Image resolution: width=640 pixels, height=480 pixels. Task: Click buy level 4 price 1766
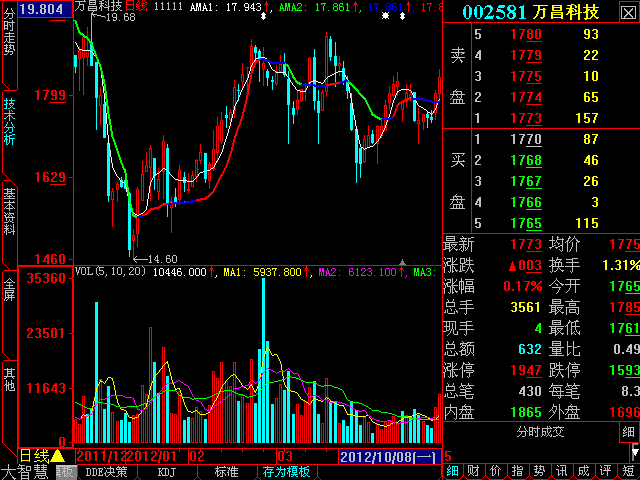tap(526, 202)
